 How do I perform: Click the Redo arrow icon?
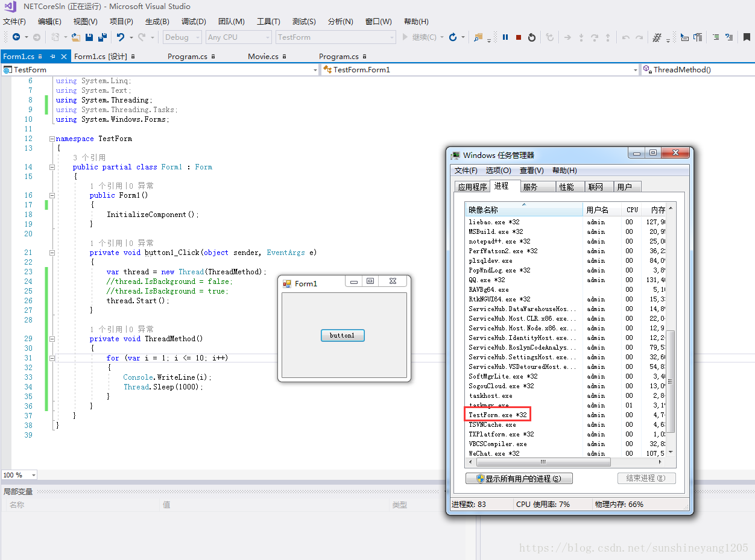(x=142, y=37)
